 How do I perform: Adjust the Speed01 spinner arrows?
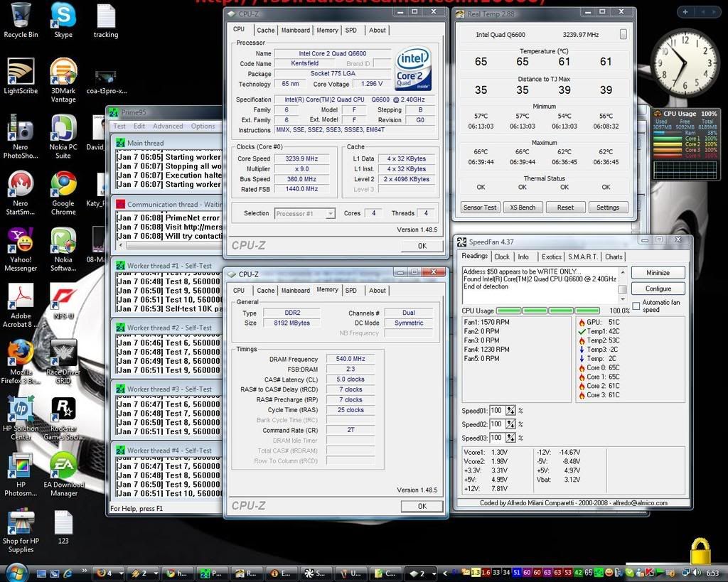pyautogui.click(x=510, y=411)
